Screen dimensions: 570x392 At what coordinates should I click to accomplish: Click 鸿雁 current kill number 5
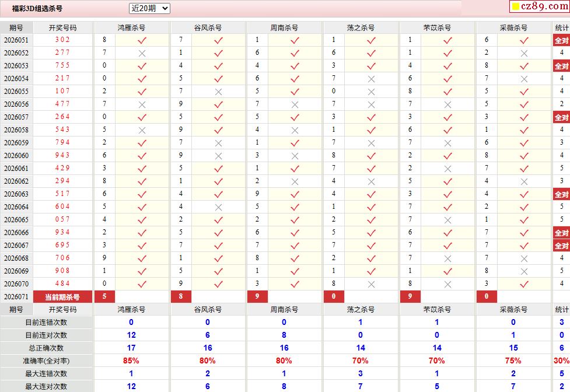click(x=104, y=296)
